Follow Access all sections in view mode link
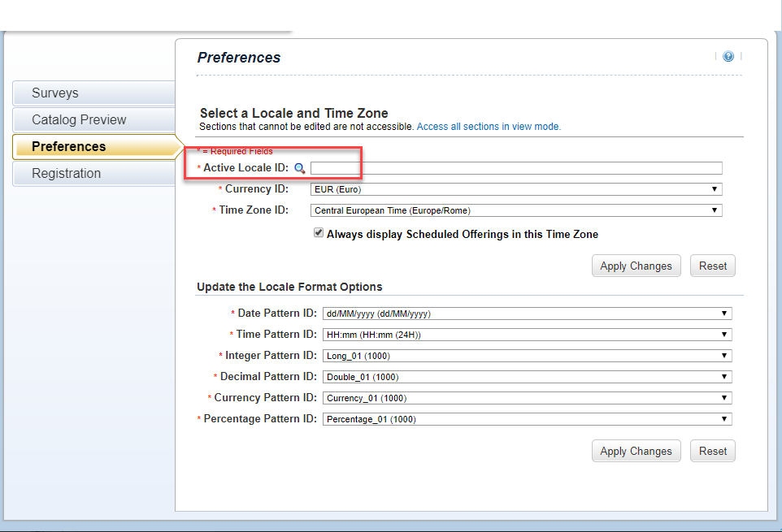Screen dimensions: 782x532 [x=489, y=127]
